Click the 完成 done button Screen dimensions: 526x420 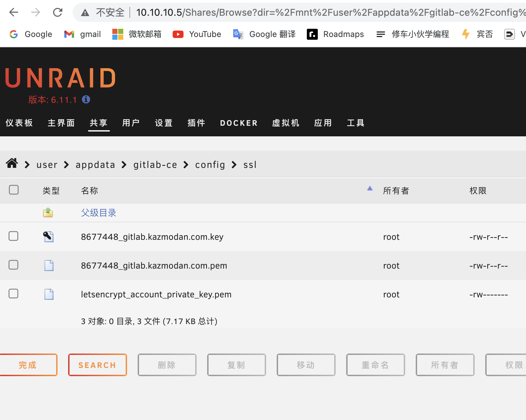[27, 365]
